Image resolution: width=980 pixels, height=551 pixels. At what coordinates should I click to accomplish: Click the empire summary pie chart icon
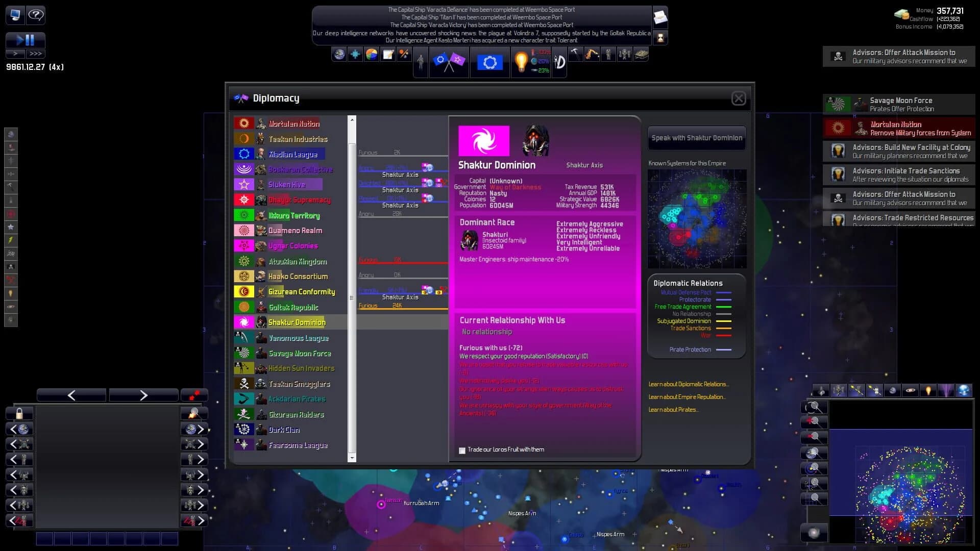[x=372, y=54]
